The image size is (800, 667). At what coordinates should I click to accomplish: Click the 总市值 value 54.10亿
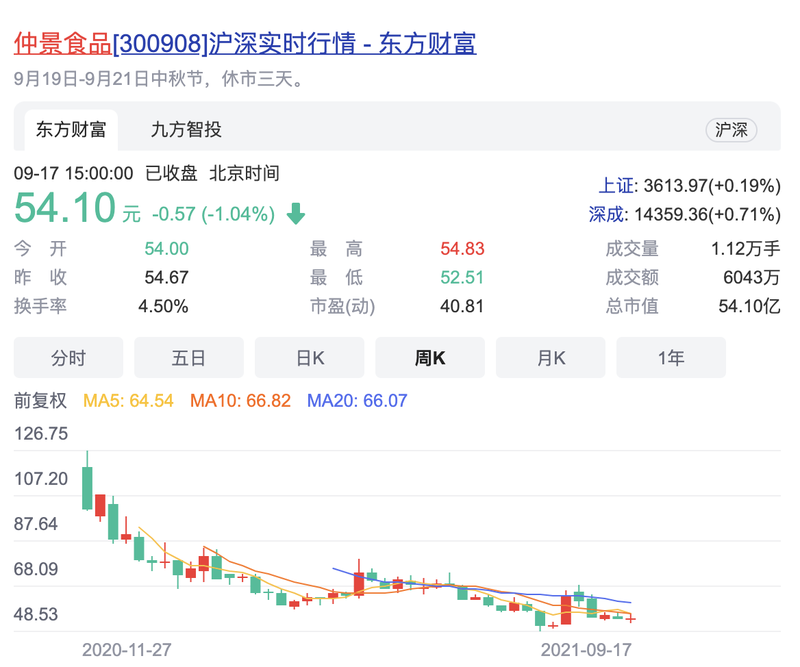[x=749, y=306]
